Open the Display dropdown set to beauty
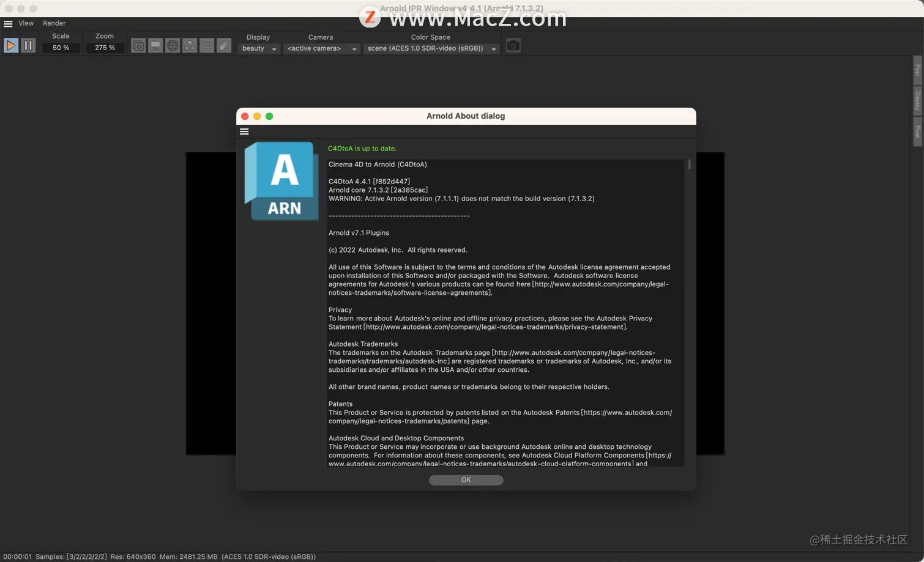Image resolution: width=924 pixels, height=562 pixels. coord(259,48)
